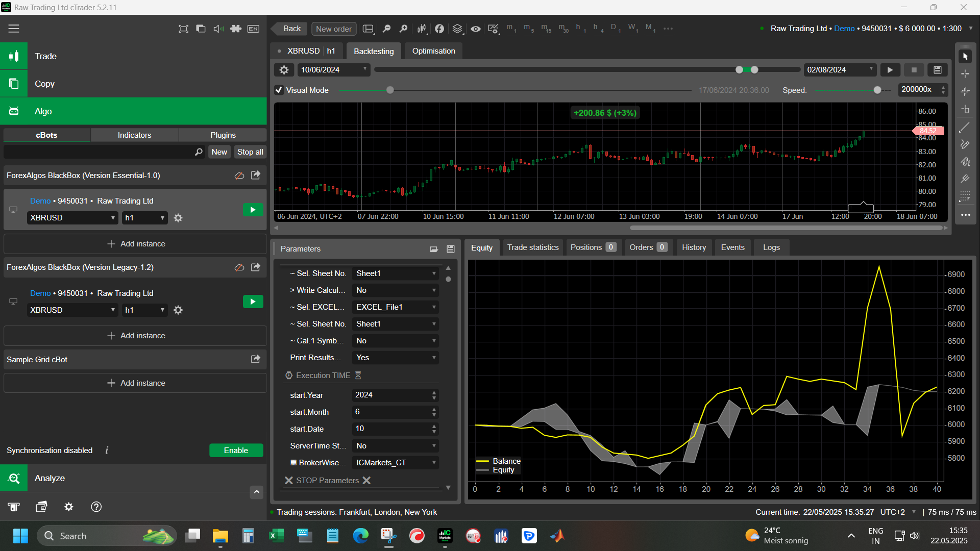The height and width of the screenshot is (551, 980).
Task: Select the trend line drawing tool
Action: pyautogui.click(x=965, y=128)
